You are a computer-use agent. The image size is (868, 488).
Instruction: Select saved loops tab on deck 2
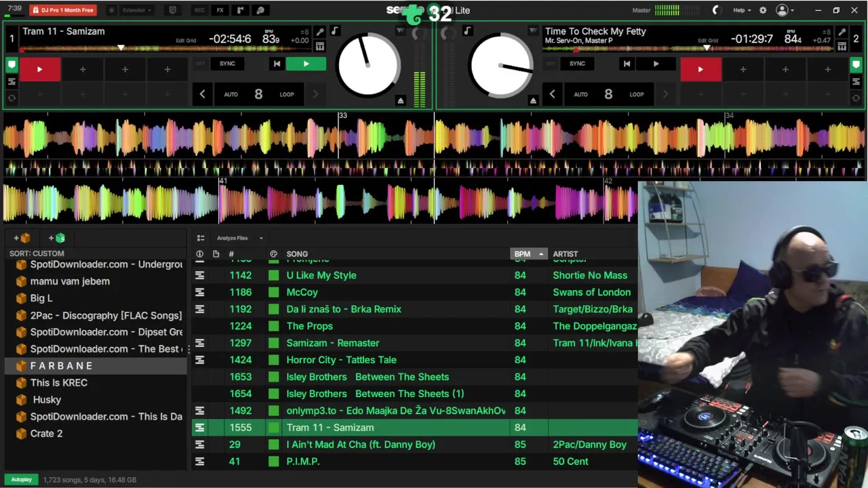point(856,81)
